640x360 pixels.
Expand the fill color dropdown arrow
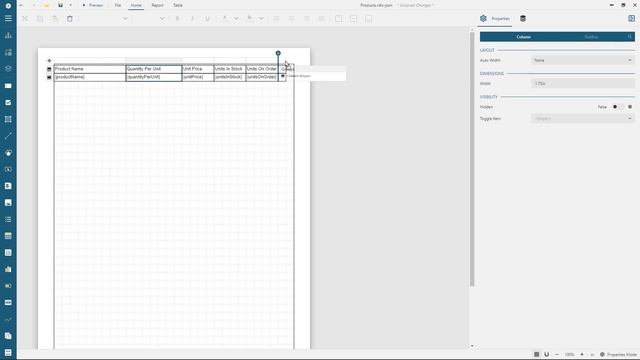click(261, 19)
